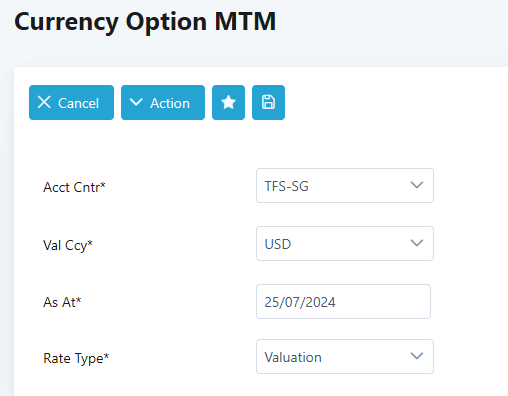The height and width of the screenshot is (396, 508).
Task: Click the Val Ccy* field label
Action: pos(68,245)
